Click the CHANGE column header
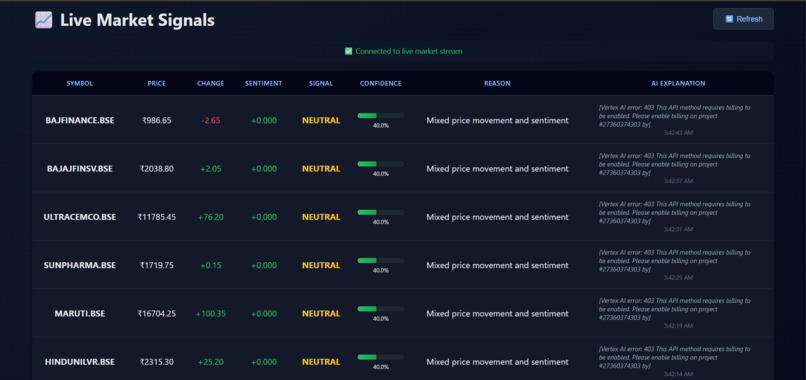The width and height of the screenshot is (806, 380). [x=210, y=83]
